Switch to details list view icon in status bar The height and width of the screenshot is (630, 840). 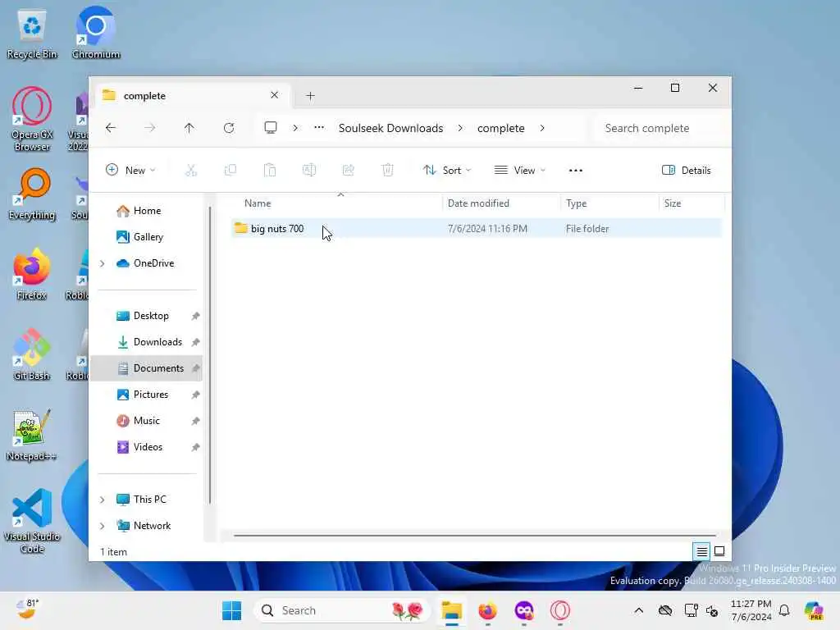tap(702, 551)
